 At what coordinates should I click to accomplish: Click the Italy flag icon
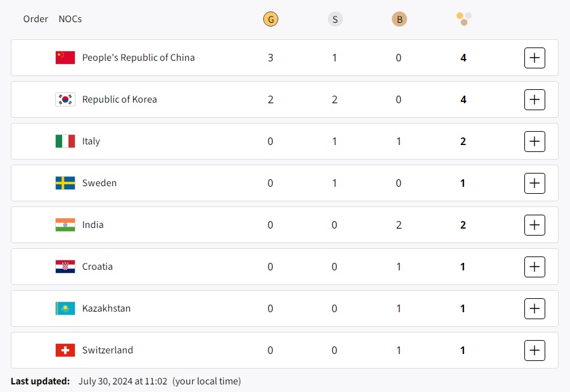coord(65,141)
